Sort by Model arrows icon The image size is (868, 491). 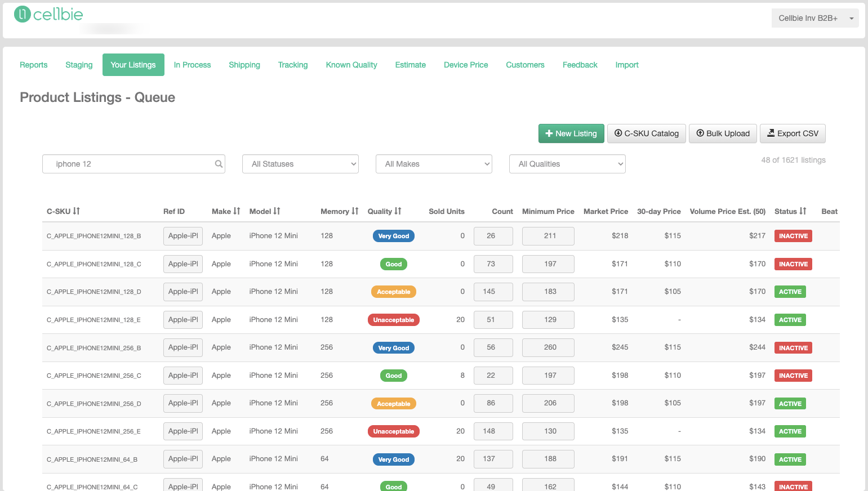277,211
